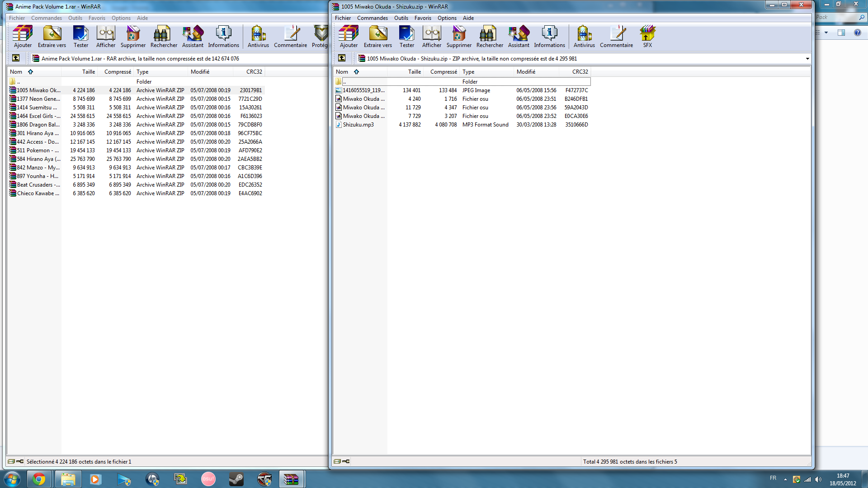This screenshot has width=868, height=488.
Task: Sort by Taille column in Shizuku.zip window
Action: coord(405,72)
